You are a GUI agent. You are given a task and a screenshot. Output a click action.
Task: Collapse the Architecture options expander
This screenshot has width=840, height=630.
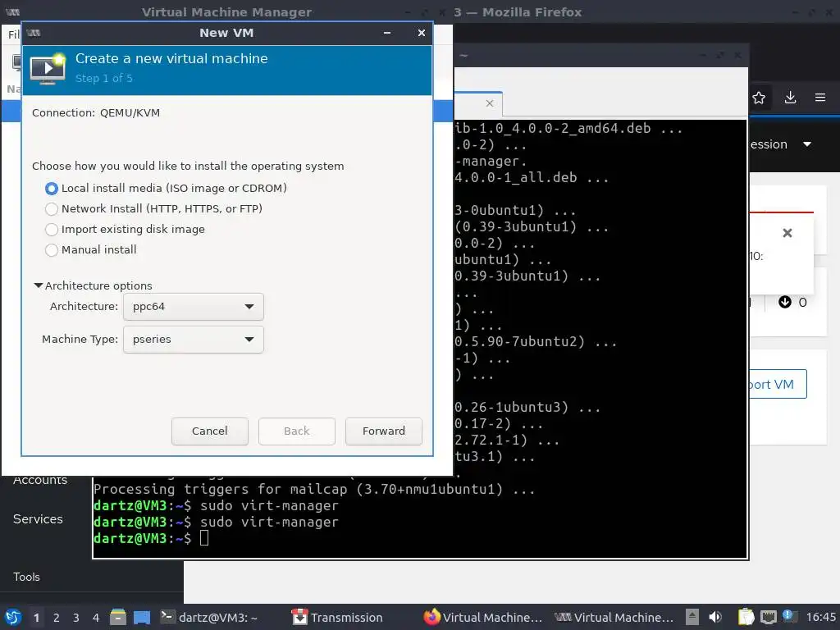(93, 285)
